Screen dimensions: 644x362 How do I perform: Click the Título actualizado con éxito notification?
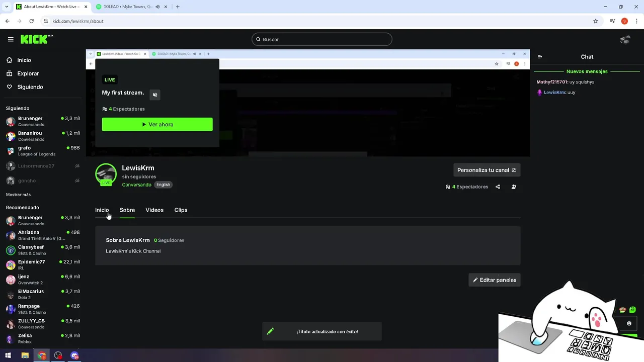322,331
